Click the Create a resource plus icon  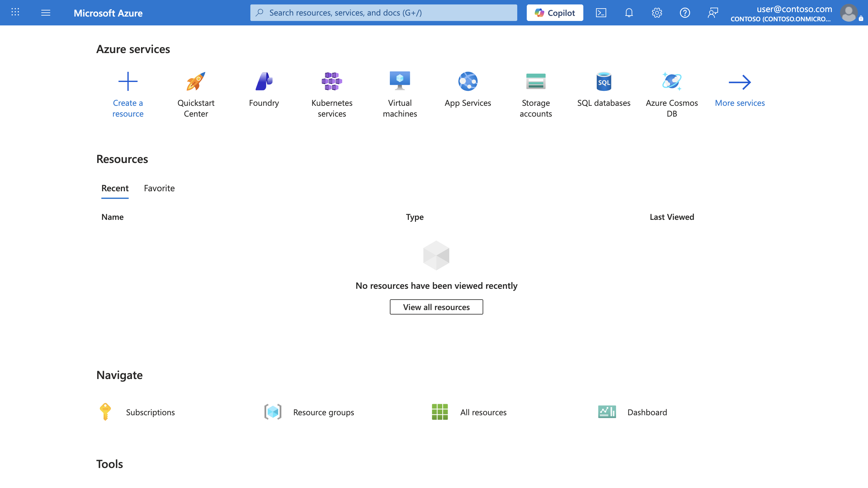coord(128,81)
